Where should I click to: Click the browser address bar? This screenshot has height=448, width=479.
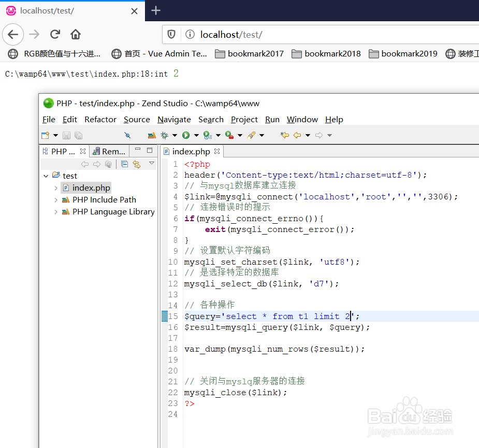coord(321,35)
